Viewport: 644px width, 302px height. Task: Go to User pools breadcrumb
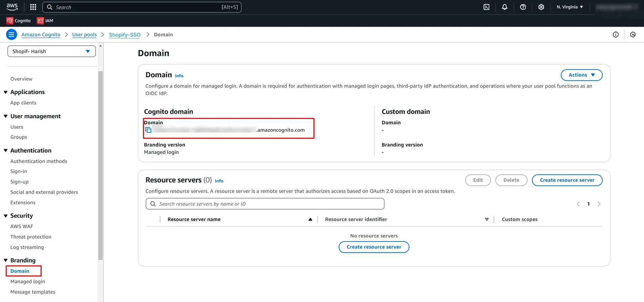pyautogui.click(x=84, y=35)
